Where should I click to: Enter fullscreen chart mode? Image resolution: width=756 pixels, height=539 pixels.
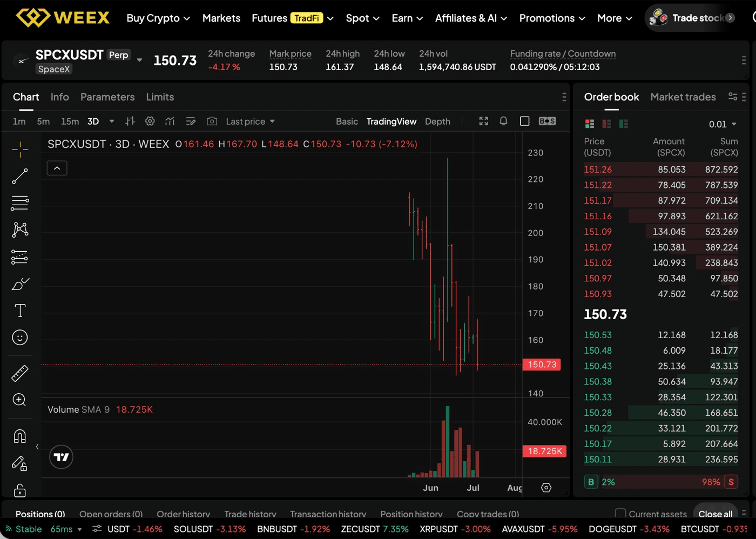pos(484,121)
